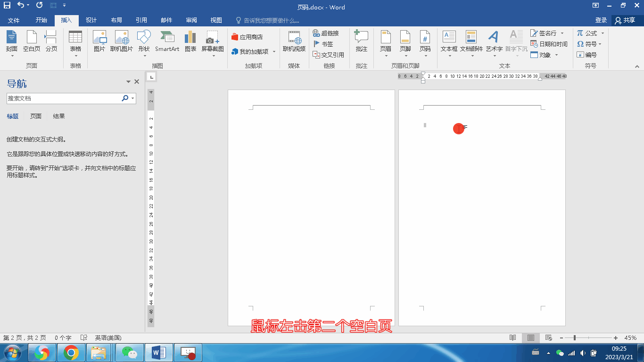Open the screenshot (屏幕截图) tool

[x=213, y=43]
